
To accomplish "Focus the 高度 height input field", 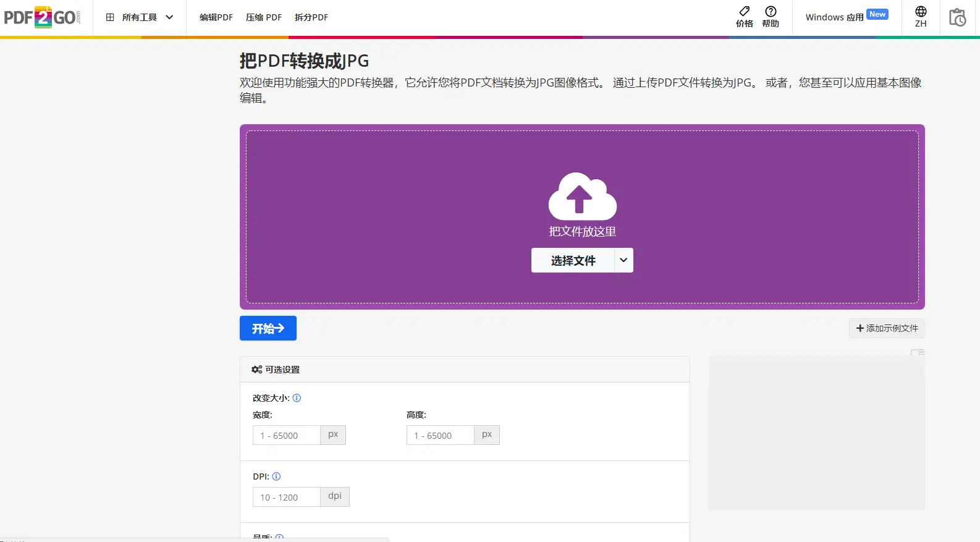I will click(440, 435).
